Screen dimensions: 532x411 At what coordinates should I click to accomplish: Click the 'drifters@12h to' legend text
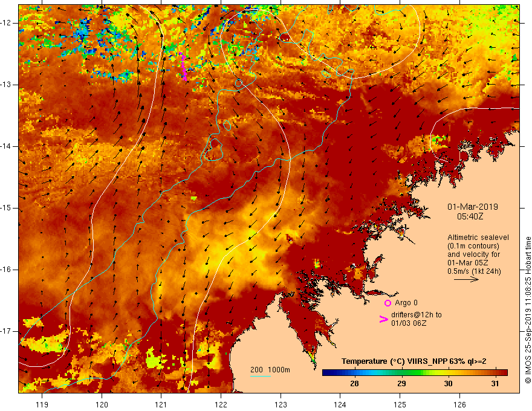(417, 315)
